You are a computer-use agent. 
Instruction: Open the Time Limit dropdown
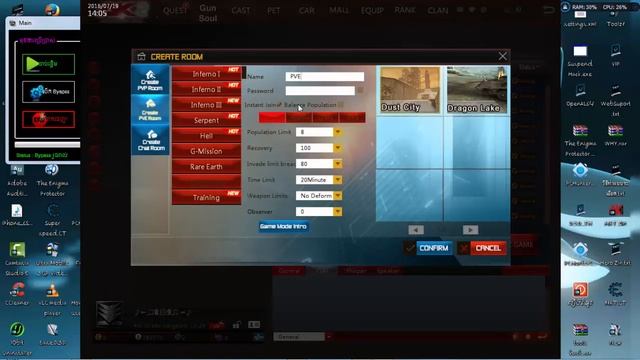click(x=338, y=180)
